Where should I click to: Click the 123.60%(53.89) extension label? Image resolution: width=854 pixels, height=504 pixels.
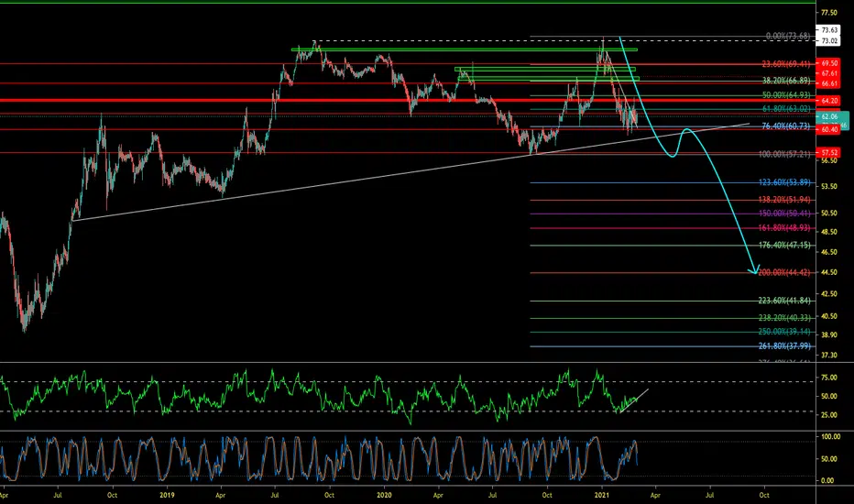(x=784, y=182)
